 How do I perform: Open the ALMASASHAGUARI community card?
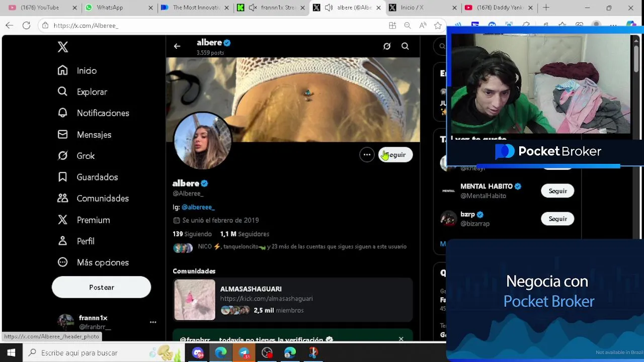click(293, 300)
